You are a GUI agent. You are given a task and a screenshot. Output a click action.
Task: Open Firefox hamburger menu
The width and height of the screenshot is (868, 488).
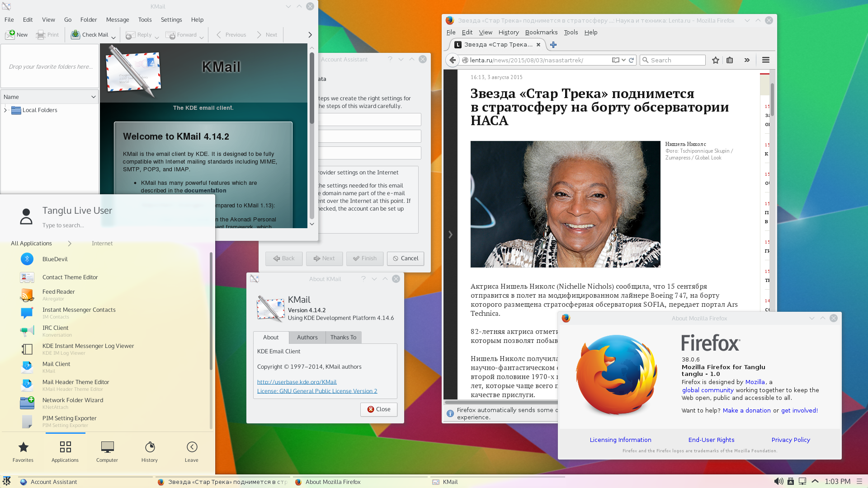click(x=766, y=60)
